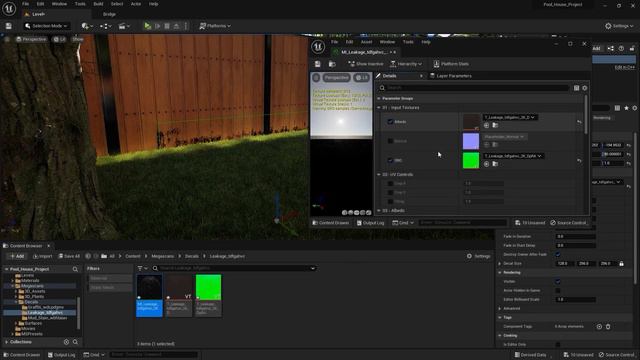The image size is (640, 360).
Task: Click the Details panel settings gear icon
Action: tap(584, 88)
